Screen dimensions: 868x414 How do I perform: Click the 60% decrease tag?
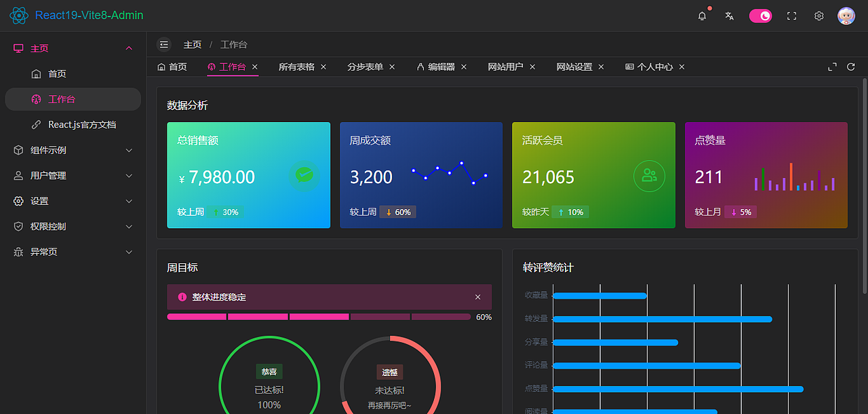click(397, 212)
